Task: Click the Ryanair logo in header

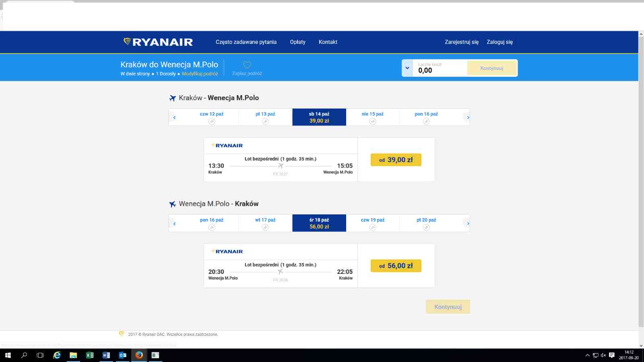Action: coord(158,42)
